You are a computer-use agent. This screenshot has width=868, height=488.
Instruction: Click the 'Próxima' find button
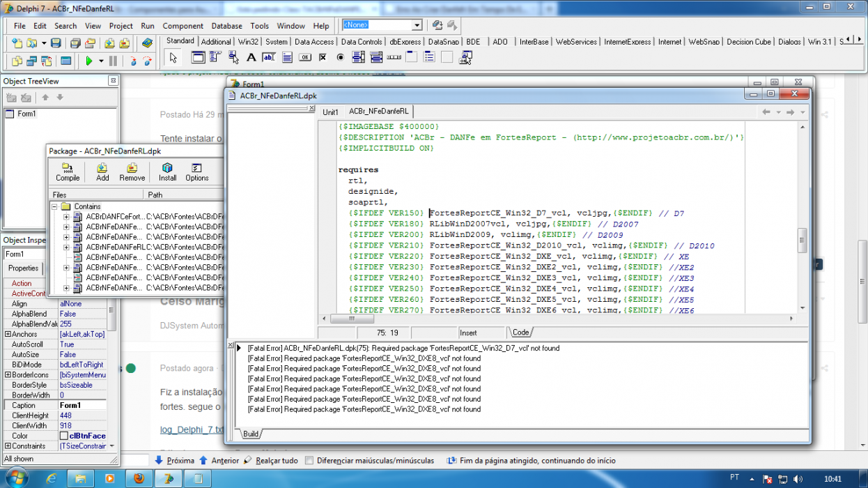[174, 460]
